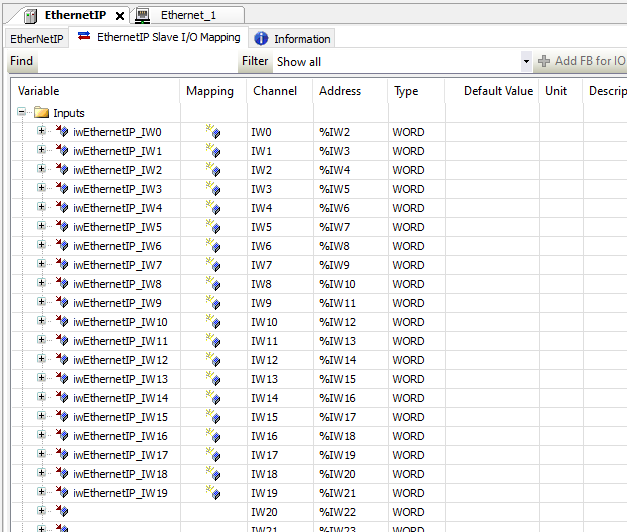Select the variable iwEthernetIP_IW16
This screenshot has height=532, width=627.
(x=120, y=436)
